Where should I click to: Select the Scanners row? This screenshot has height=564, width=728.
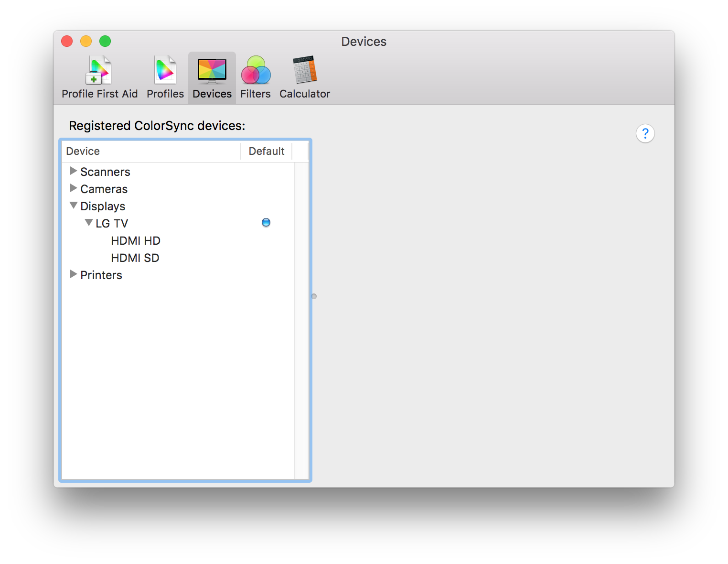click(178, 172)
